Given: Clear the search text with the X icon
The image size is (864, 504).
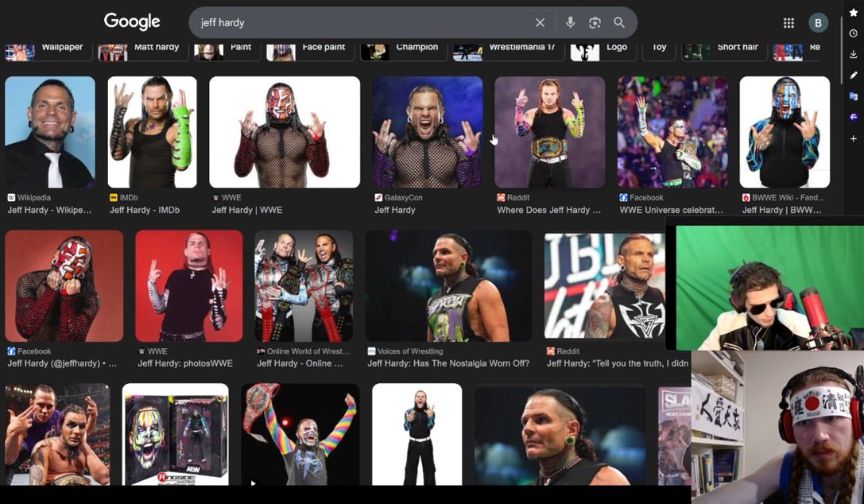Looking at the screenshot, I should point(540,22).
